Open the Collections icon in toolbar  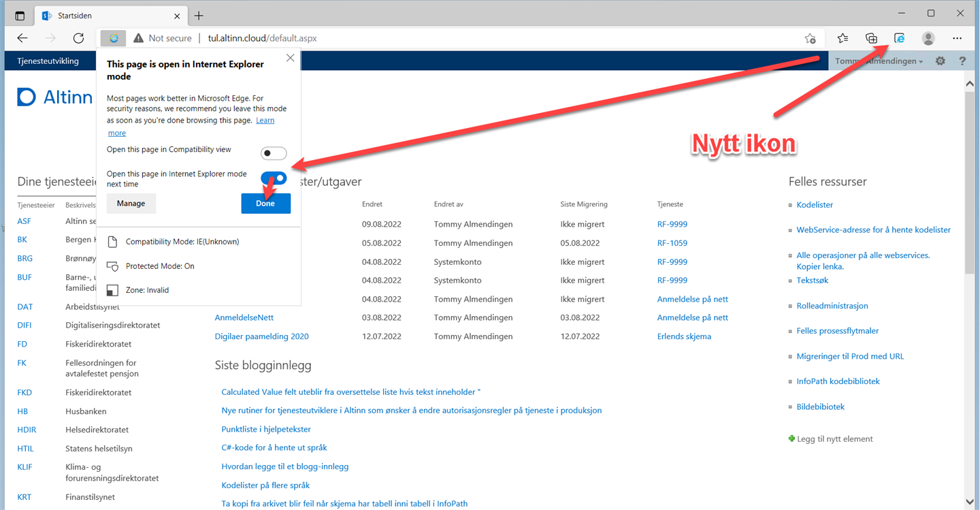click(871, 38)
